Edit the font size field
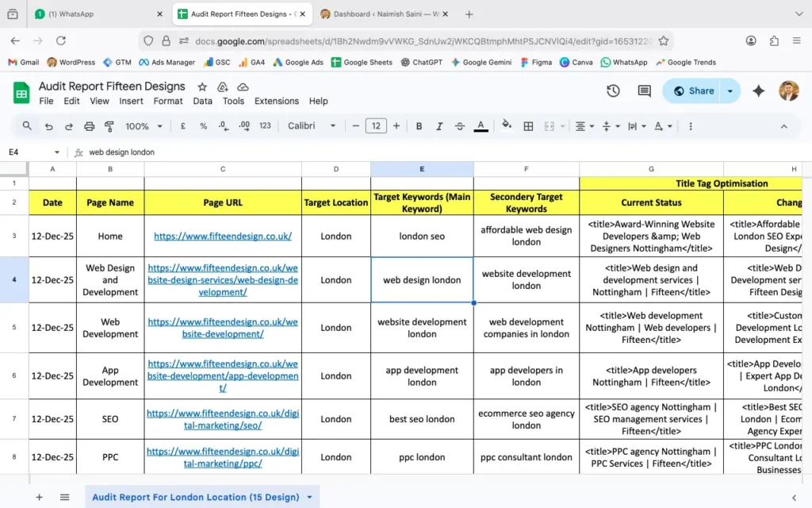This screenshot has height=508, width=812. tap(376, 126)
